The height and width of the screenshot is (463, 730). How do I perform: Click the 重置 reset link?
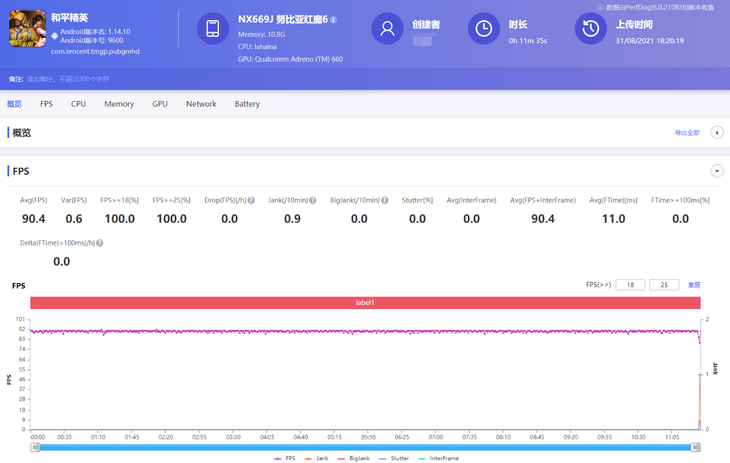694,285
